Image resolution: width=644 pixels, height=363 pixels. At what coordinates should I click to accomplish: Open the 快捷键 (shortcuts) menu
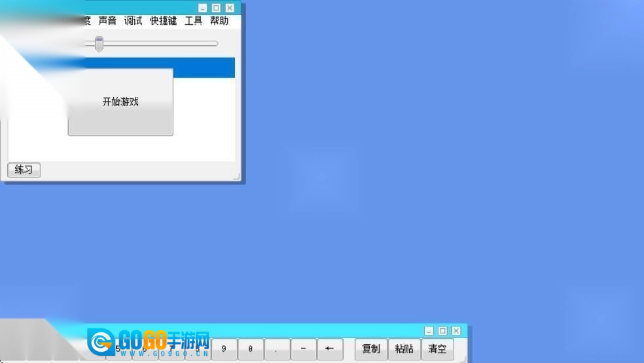[163, 21]
